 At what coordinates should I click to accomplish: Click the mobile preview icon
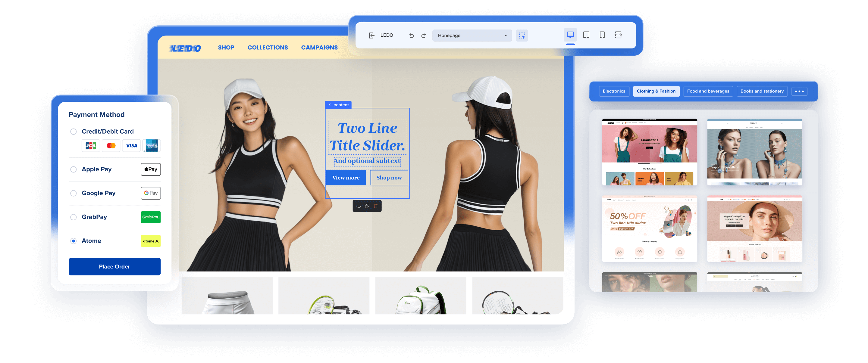[604, 36]
